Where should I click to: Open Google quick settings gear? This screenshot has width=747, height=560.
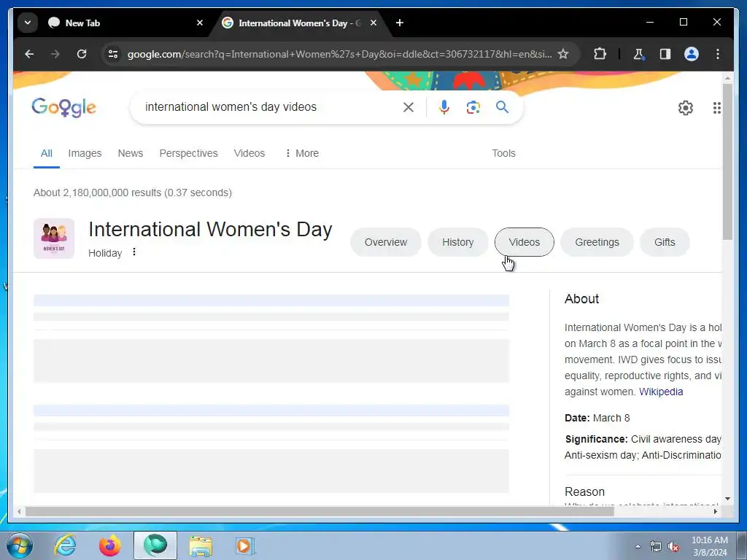[686, 108]
